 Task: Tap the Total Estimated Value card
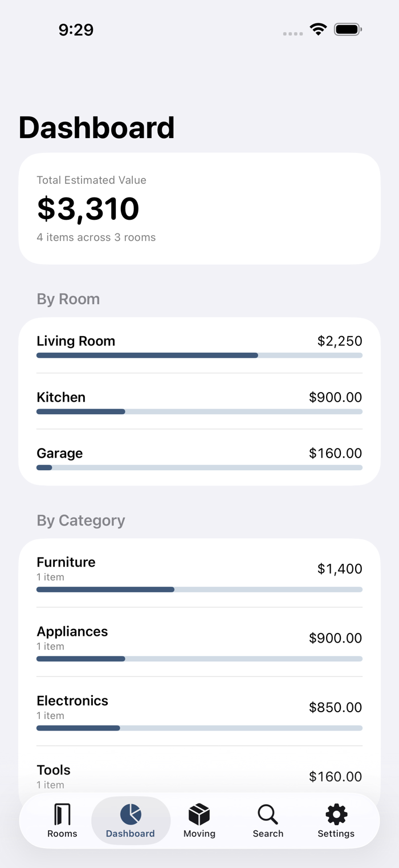(x=199, y=208)
